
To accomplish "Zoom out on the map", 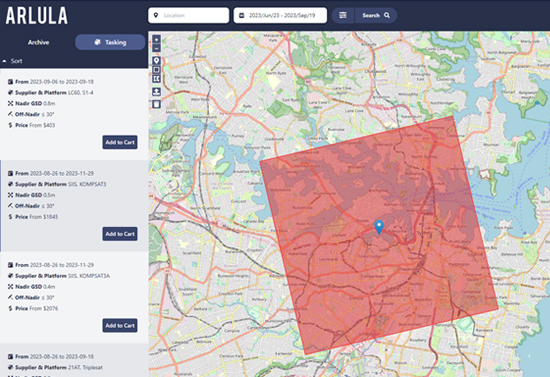I will click(156, 48).
